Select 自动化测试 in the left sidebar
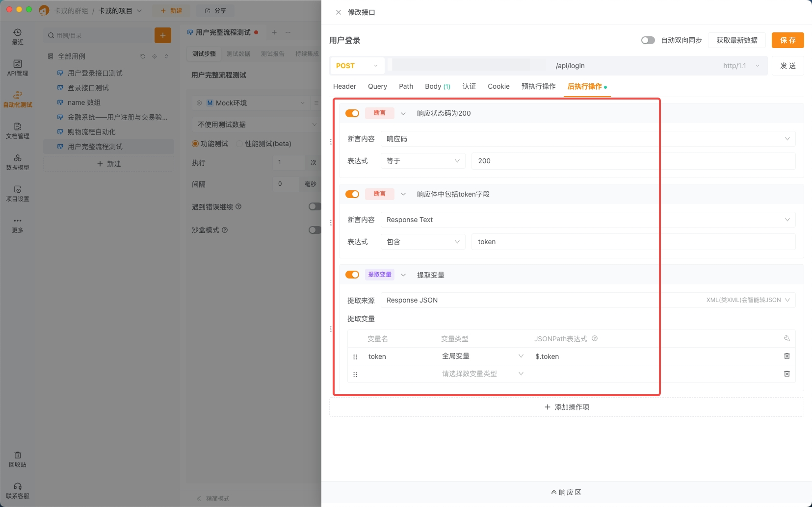The width and height of the screenshot is (812, 507). (x=18, y=99)
